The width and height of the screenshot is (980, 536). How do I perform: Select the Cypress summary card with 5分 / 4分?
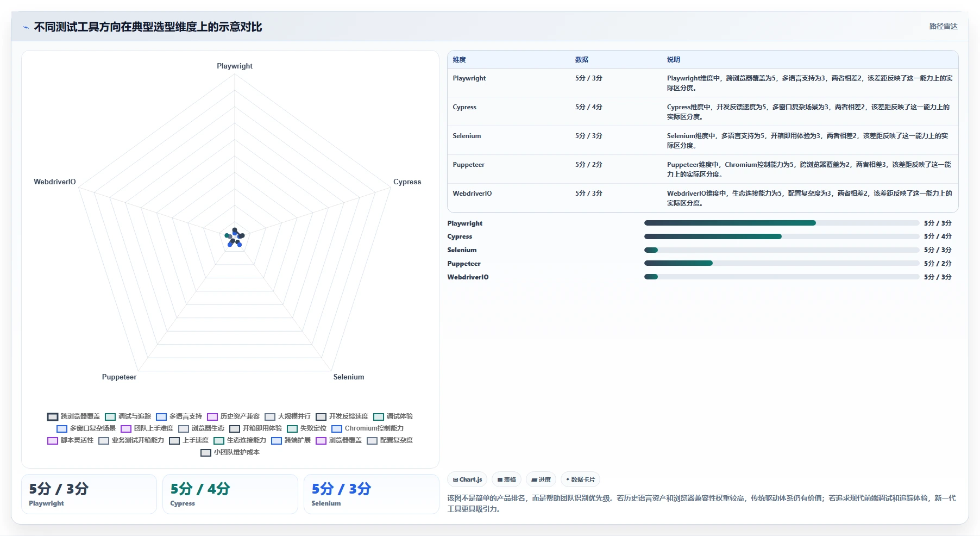tap(230, 494)
